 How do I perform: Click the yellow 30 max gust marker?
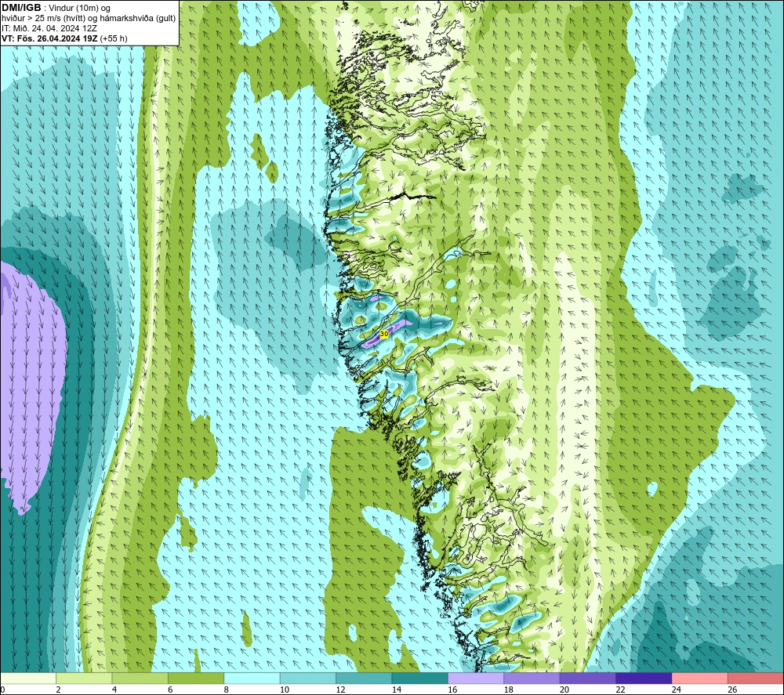[x=384, y=334]
